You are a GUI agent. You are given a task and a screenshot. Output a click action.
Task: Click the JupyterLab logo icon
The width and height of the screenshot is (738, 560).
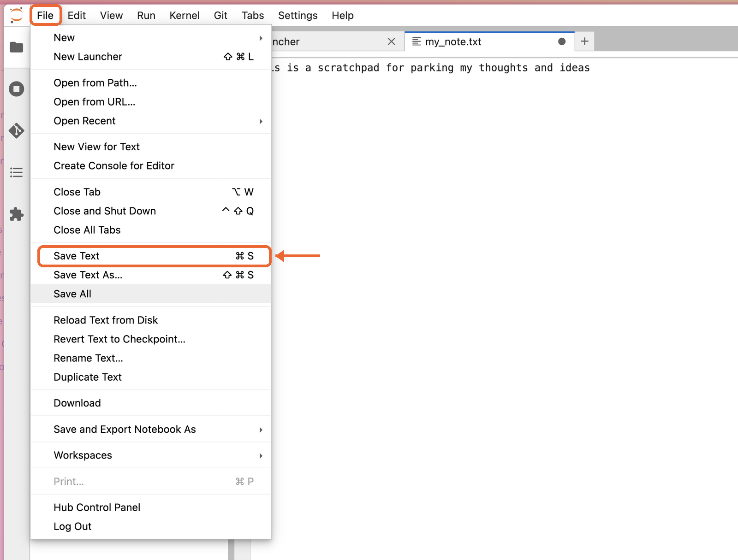16,15
